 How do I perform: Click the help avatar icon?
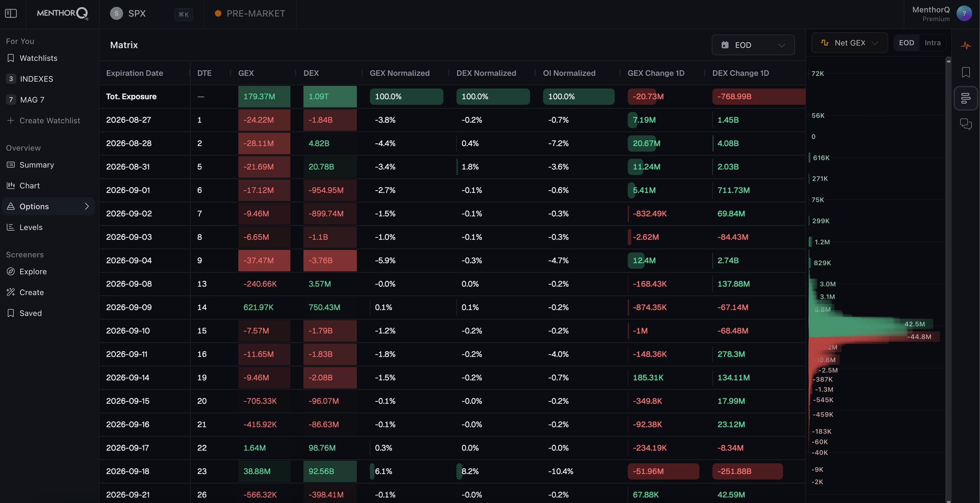pyautogui.click(x=964, y=14)
